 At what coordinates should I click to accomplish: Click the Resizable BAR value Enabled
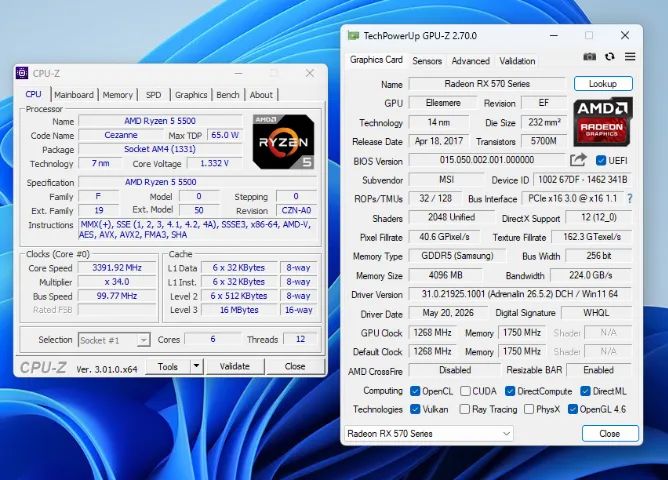point(599,370)
